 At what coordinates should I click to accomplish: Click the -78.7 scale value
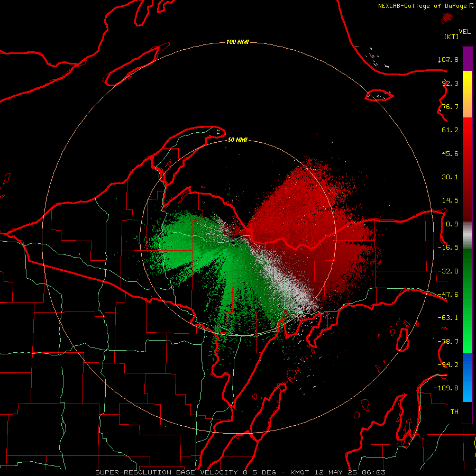tap(448, 342)
